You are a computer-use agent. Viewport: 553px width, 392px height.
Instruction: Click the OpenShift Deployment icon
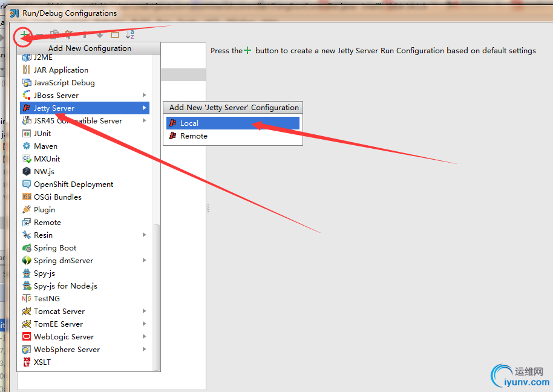point(27,184)
